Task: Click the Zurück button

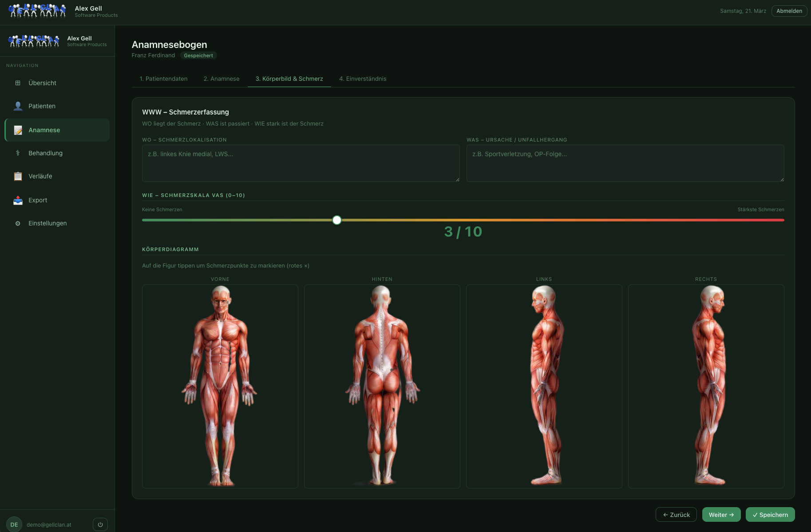Action: 676,515
